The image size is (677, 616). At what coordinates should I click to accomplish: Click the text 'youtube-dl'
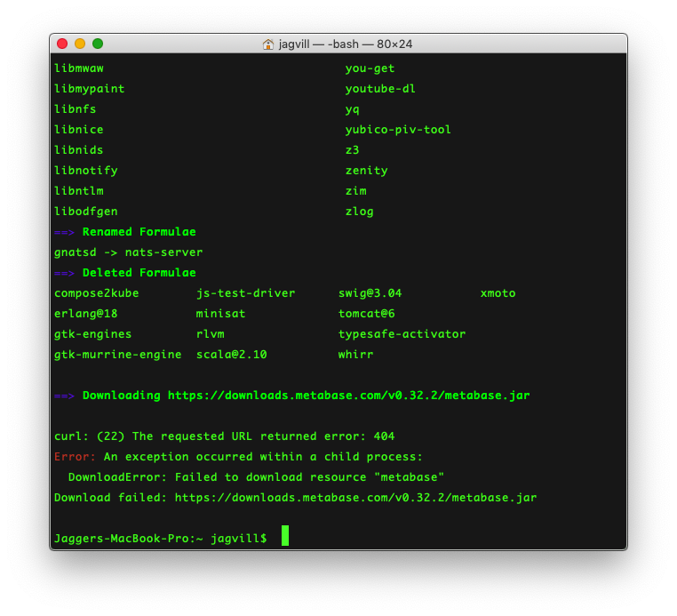click(x=380, y=89)
